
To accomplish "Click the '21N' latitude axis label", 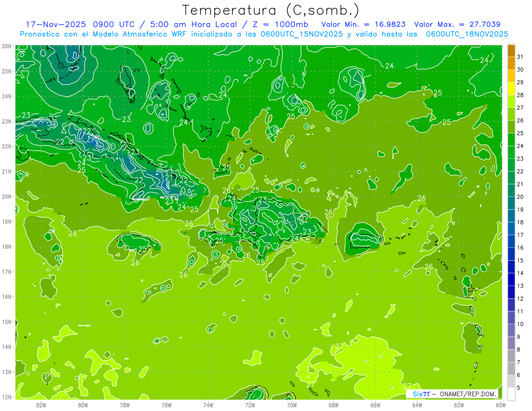I will coord(7,172).
